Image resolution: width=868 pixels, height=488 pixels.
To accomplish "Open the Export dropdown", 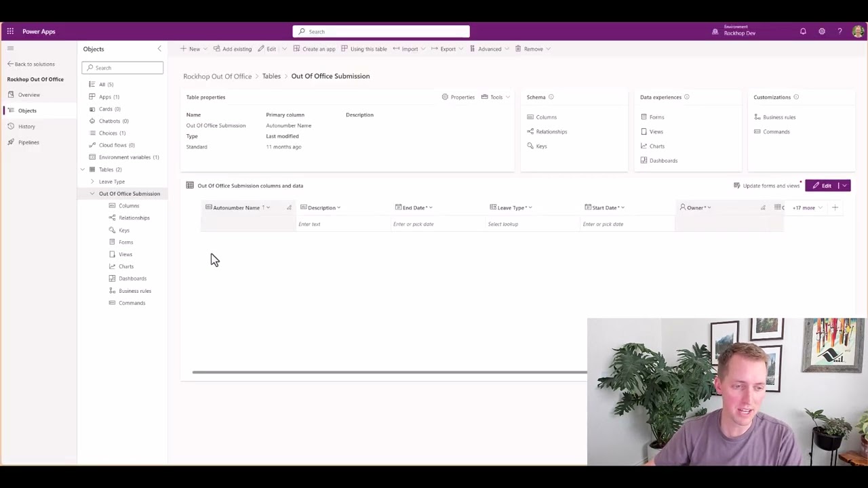I will [447, 49].
